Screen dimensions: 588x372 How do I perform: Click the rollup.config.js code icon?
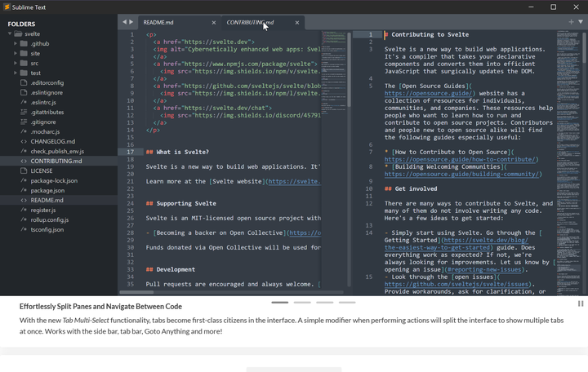(24, 219)
